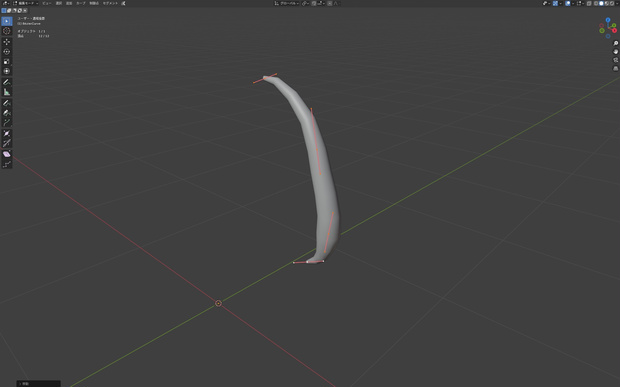Select the Radius tool

pos(7,133)
